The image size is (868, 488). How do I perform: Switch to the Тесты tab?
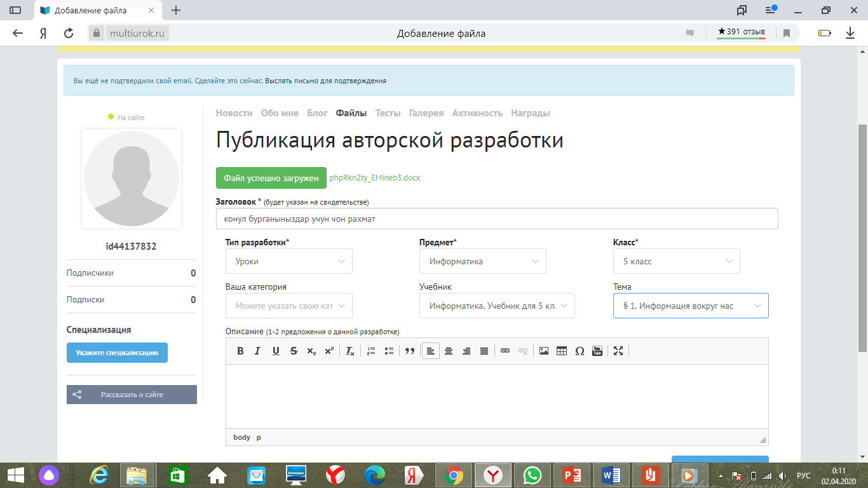(388, 113)
